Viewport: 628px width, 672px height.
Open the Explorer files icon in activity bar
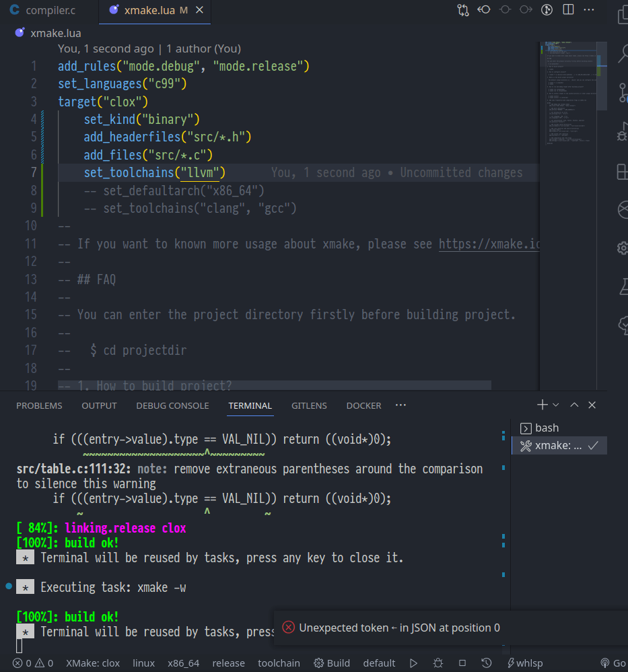coord(623,15)
